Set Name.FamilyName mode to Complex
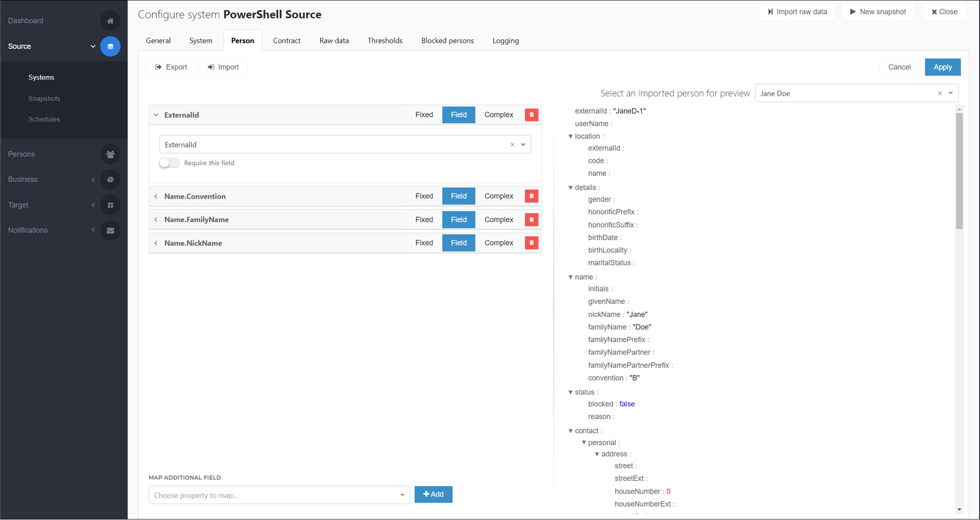980x520 pixels. tap(499, 219)
